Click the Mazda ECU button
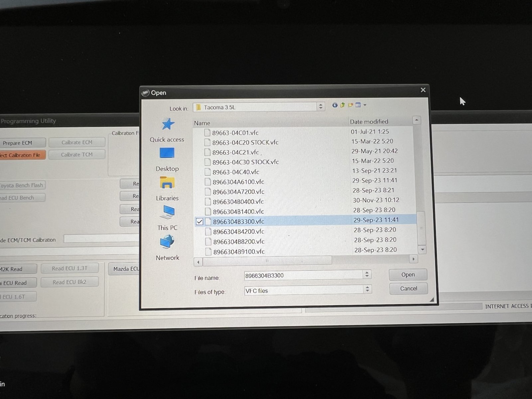 tap(124, 269)
